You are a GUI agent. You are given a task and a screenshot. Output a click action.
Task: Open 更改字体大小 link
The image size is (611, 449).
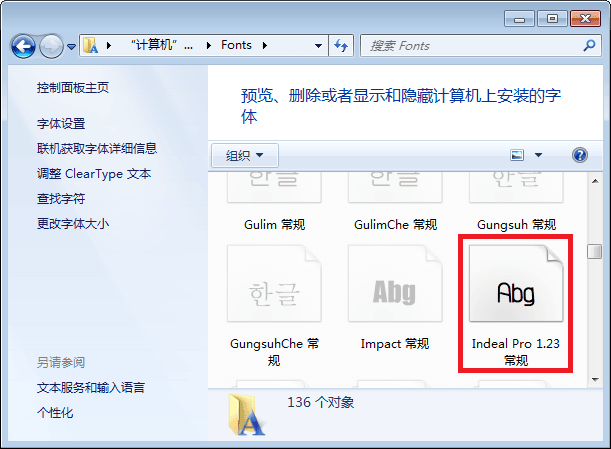tap(73, 224)
